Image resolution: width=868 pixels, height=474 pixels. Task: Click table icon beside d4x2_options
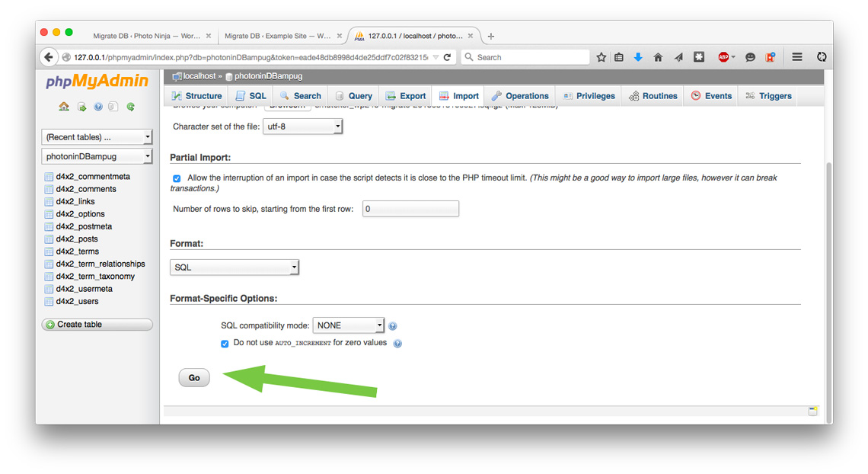49,214
